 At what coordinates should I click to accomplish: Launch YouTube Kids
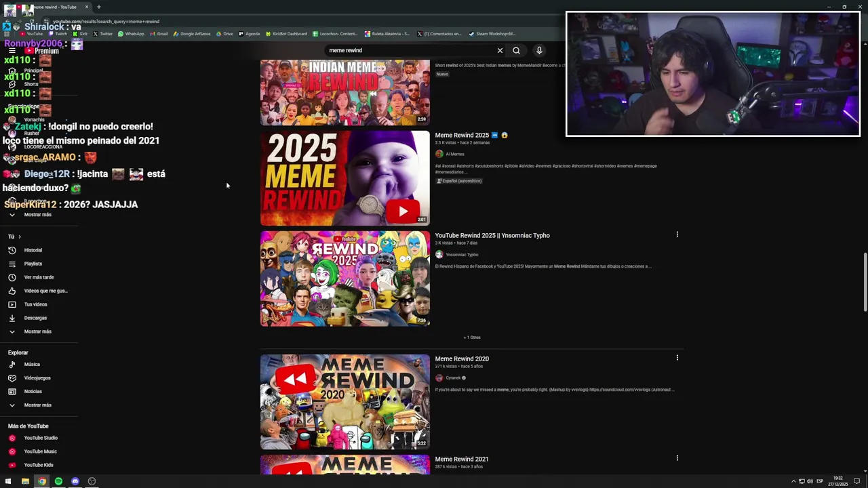pos(38,465)
